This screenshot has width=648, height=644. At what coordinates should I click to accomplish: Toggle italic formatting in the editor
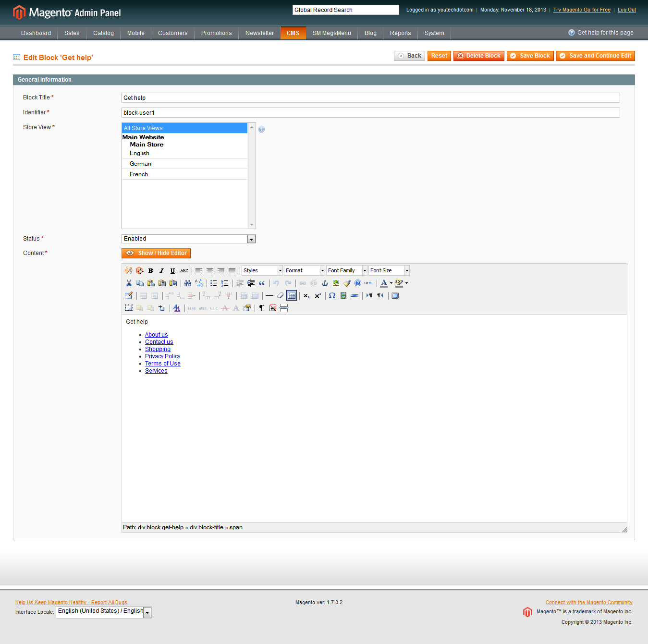coord(162,271)
